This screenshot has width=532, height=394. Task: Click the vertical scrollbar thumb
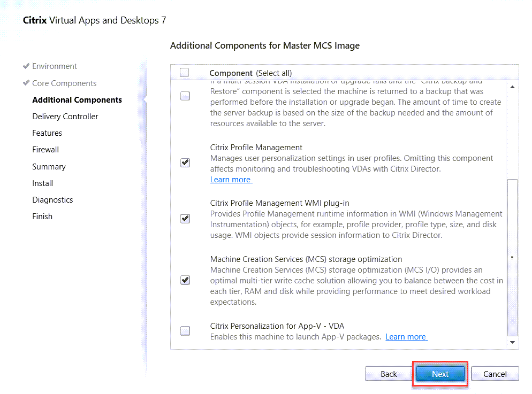click(x=512, y=257)
